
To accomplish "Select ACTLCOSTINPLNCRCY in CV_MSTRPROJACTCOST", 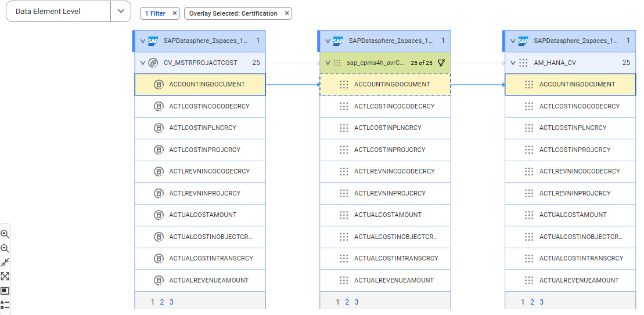I will click(200, 128).
